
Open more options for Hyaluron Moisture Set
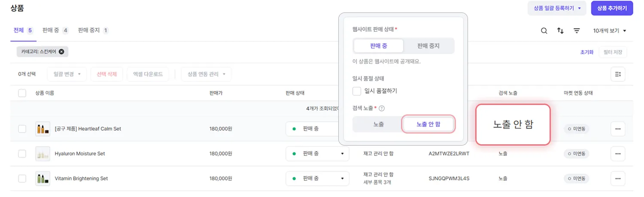617,153
